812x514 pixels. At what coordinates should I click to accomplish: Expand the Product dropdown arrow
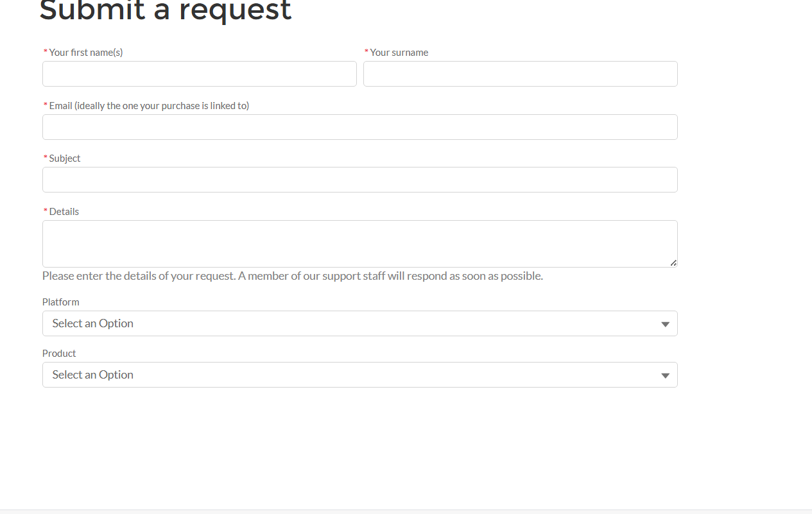tap(665, 375)
